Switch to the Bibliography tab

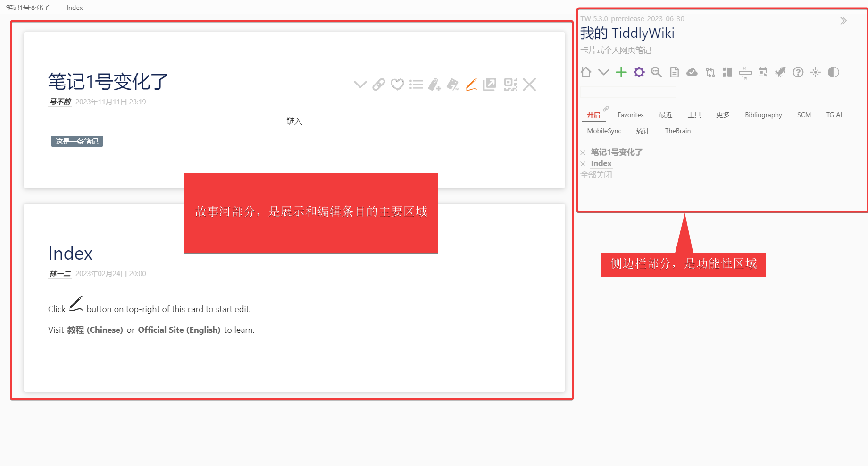click(763, 115)
